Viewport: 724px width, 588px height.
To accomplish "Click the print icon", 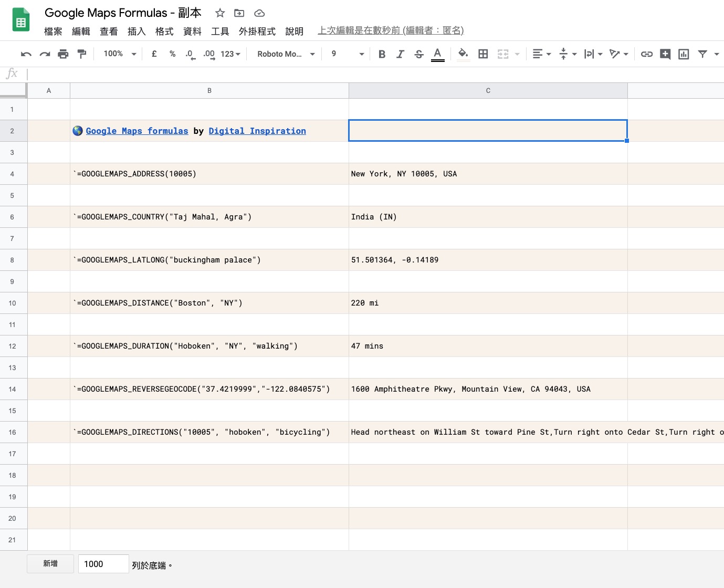I will pyautogui.click(x=63, y=54).
